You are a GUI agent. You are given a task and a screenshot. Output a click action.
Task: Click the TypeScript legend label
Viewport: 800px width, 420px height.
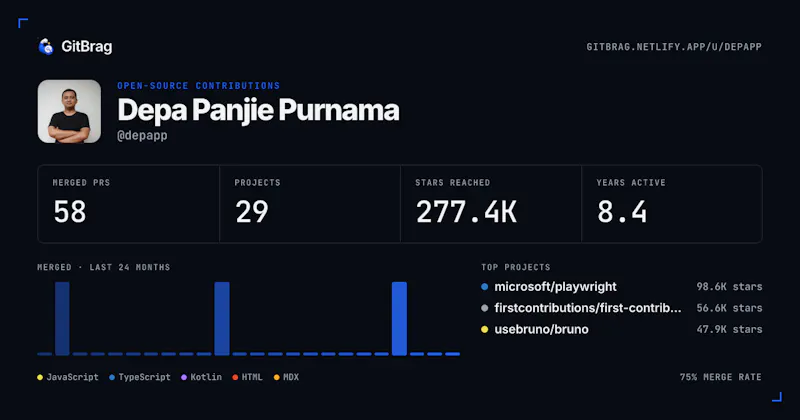click(144, 377)
